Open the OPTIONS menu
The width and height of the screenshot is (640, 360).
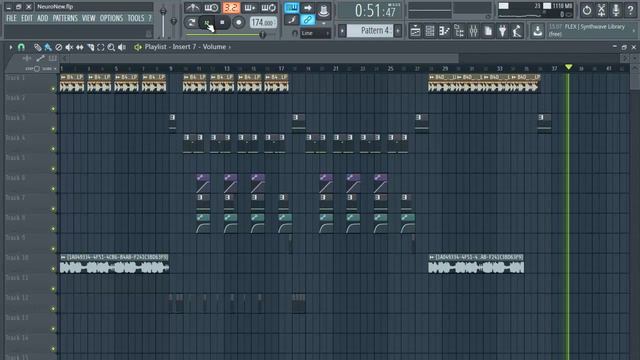111,18
